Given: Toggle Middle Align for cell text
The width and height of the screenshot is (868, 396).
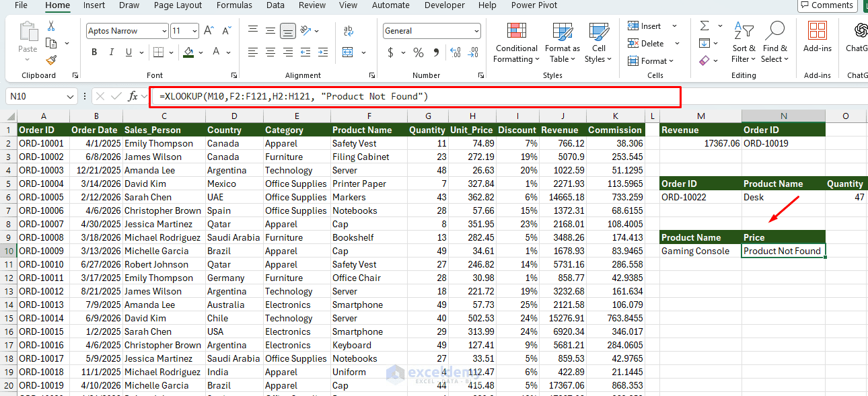Looking at the screenshot, I should pos(270,30).
